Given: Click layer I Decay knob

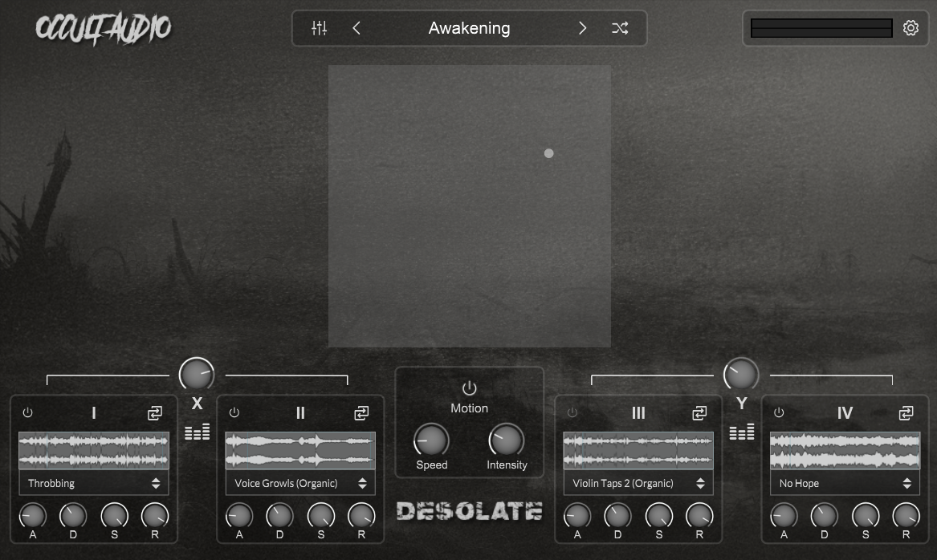Looking at the screenshot, I should pos(73,516).
